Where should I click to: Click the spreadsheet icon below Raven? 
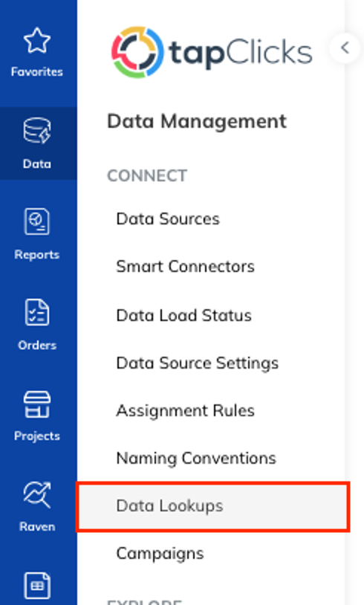37,586
